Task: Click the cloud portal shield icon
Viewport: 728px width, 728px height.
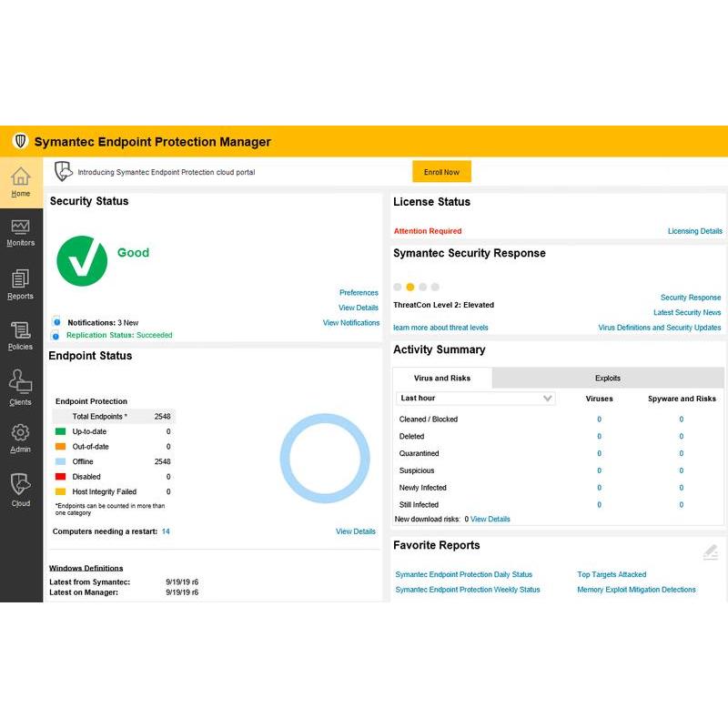Action: [64, 171]
